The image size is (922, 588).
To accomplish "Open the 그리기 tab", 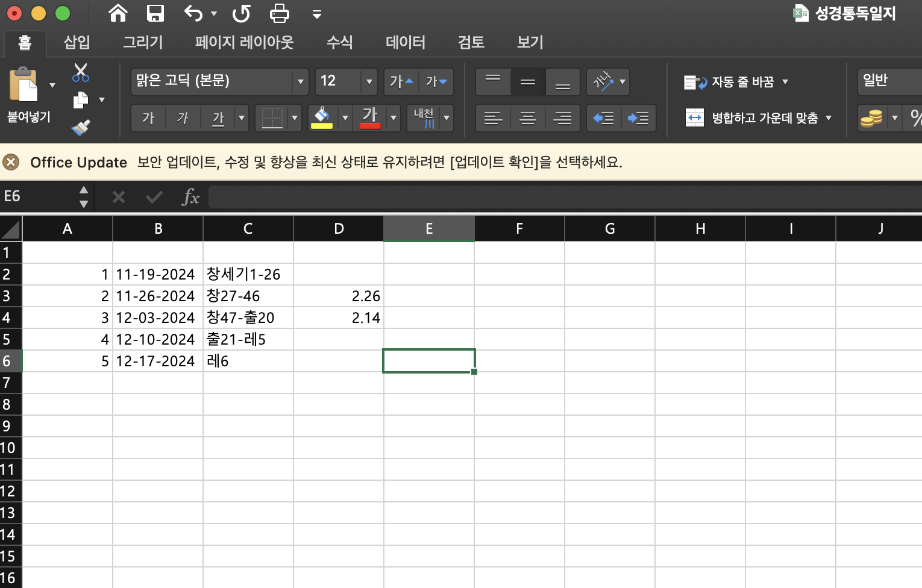I will (143, 42).
